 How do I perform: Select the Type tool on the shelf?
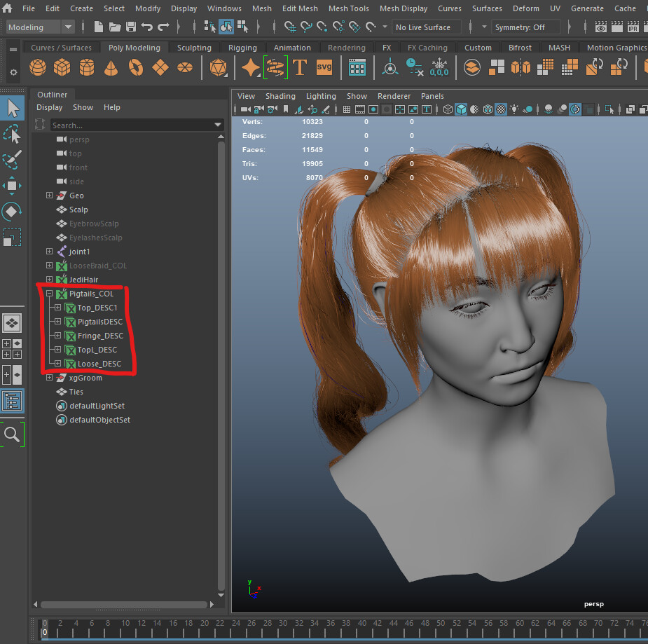[300, 67]
